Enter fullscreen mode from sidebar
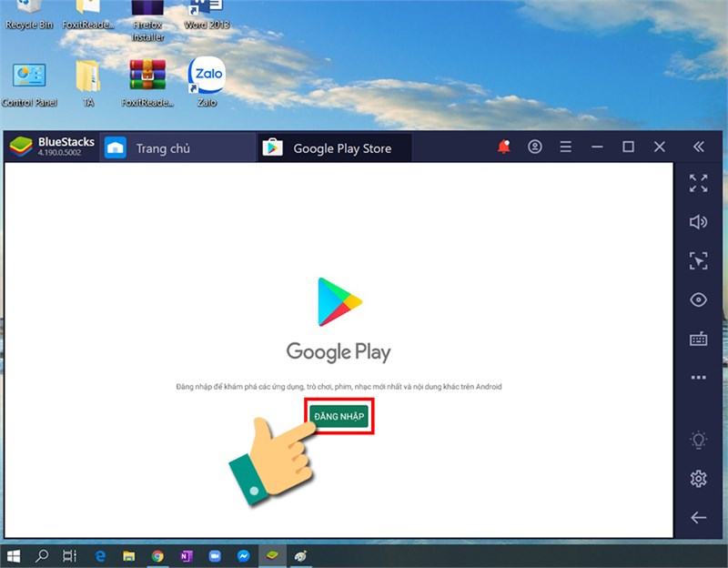Image resolution: width=728 pixels, height=568 pixels. (698, 184)
